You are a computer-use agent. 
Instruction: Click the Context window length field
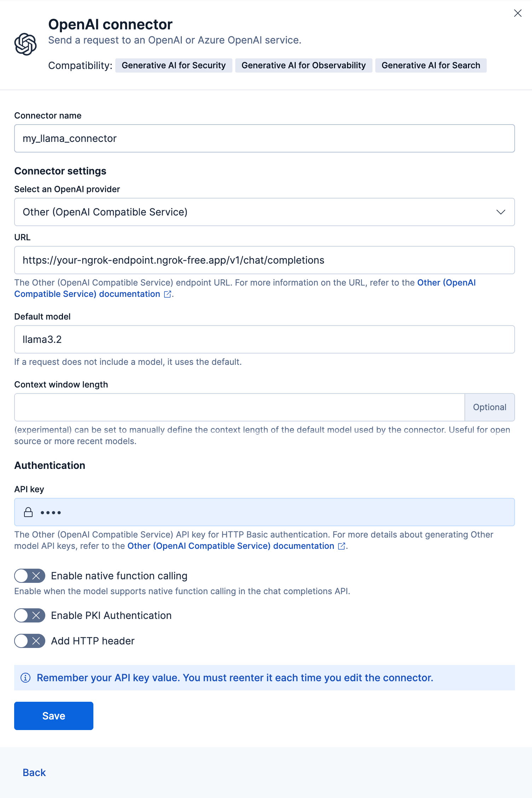click(239, 407)
